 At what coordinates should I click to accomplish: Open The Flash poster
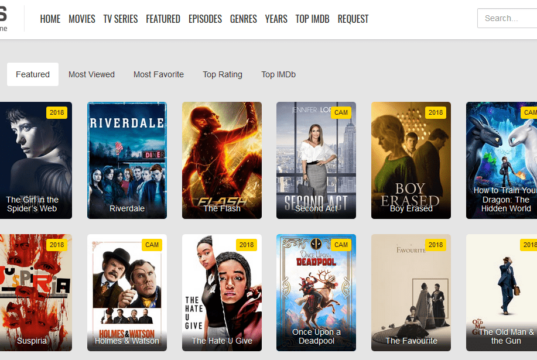(x=222, y=160)
